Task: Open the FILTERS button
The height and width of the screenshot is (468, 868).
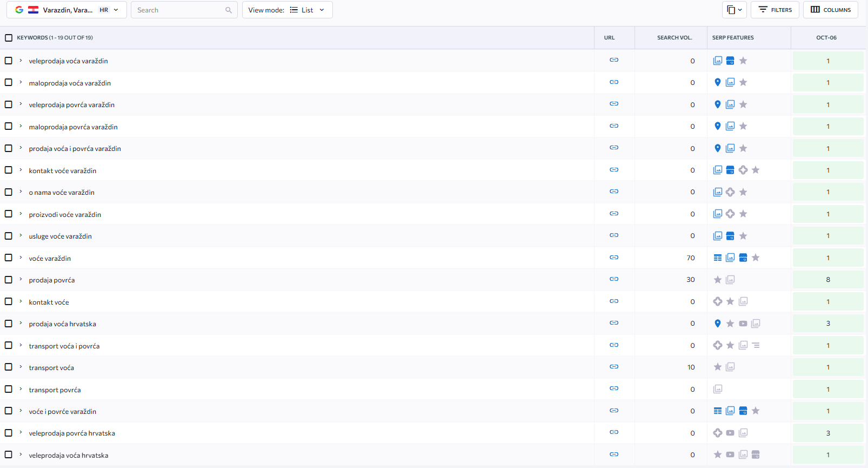Action: (774, 10)
